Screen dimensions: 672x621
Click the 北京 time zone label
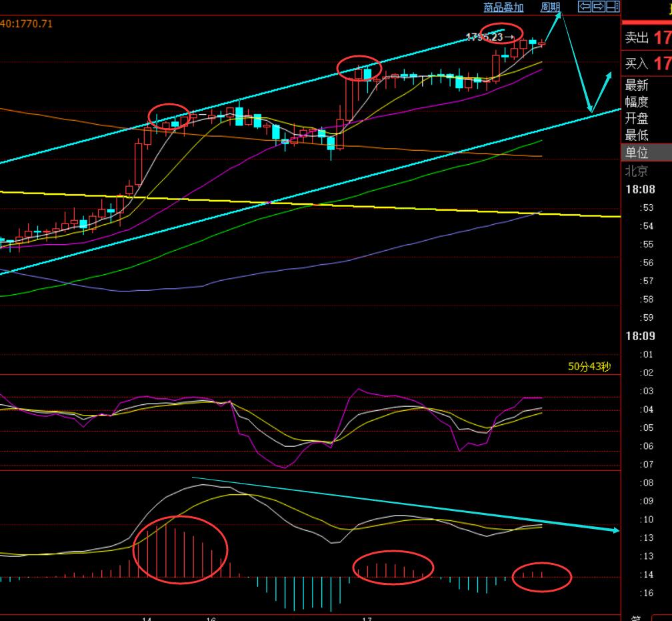(x=637, y=171)
